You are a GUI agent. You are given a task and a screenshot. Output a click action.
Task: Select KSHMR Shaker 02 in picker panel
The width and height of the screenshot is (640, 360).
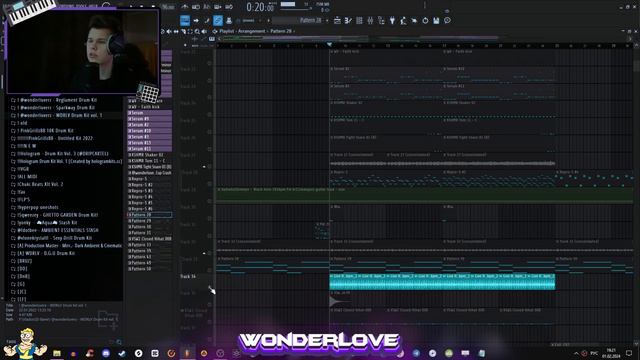click(150, 155)
